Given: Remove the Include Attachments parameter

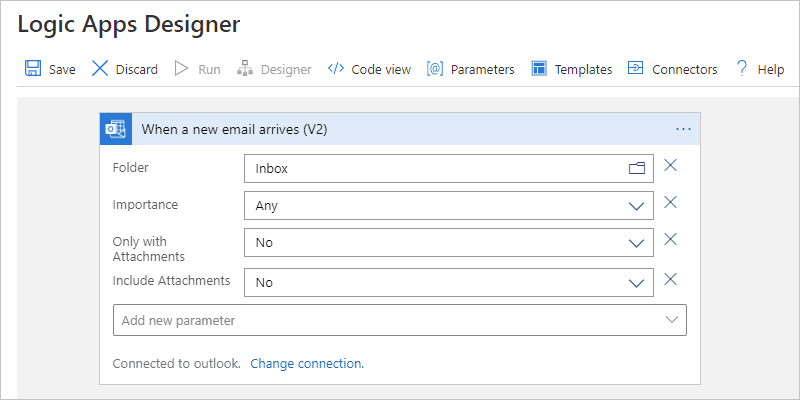Looking at the screenshot, I should click(x=670, y=279).
